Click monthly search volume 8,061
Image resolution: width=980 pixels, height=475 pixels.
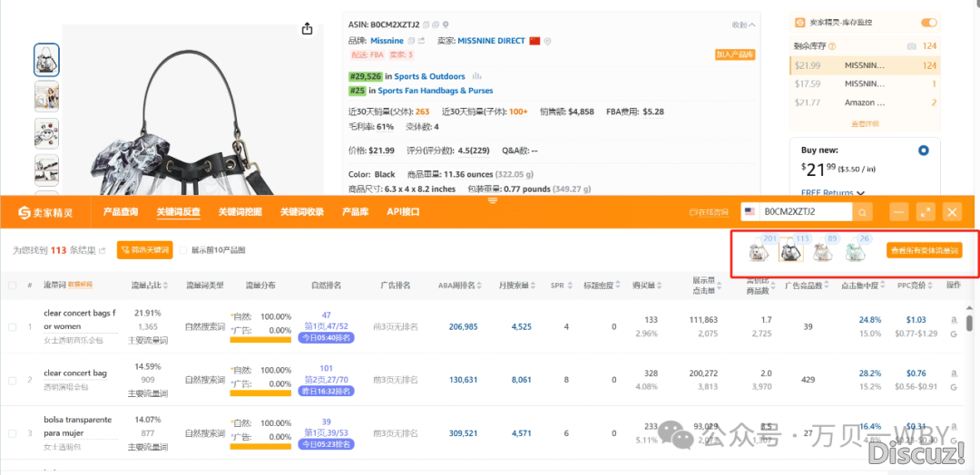(x=521, y=380)
